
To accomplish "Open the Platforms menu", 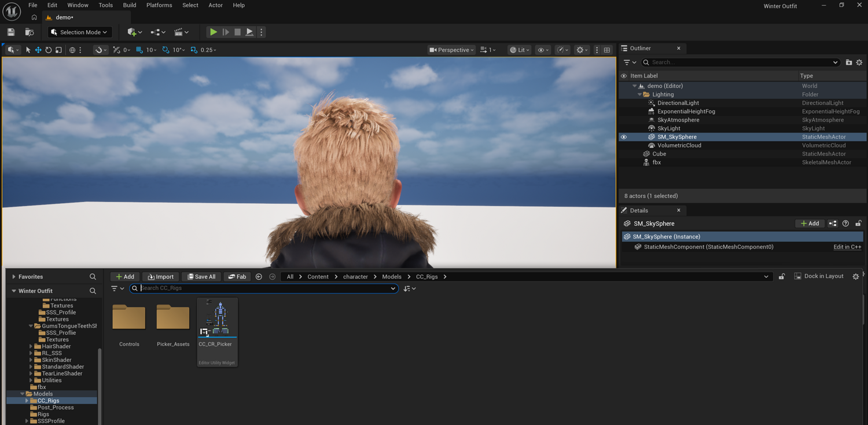I will coord(159,5).
